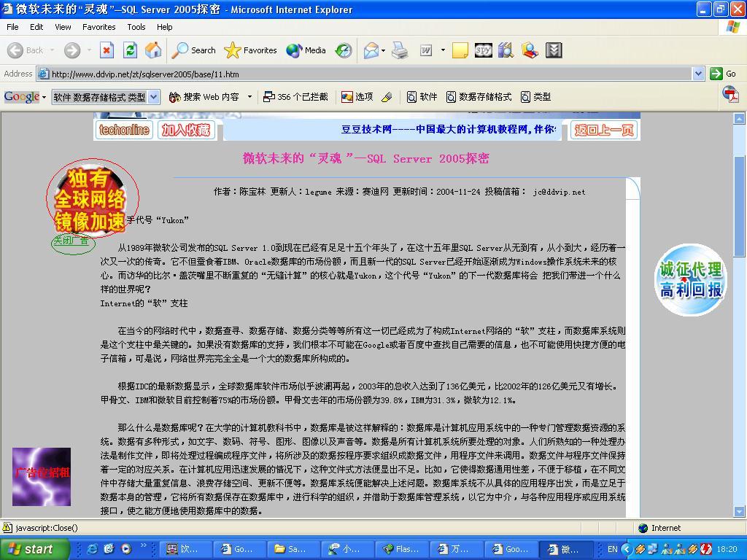Open the Edit menu
Viewport: 747px width, 560px height.
click(36, 27)
